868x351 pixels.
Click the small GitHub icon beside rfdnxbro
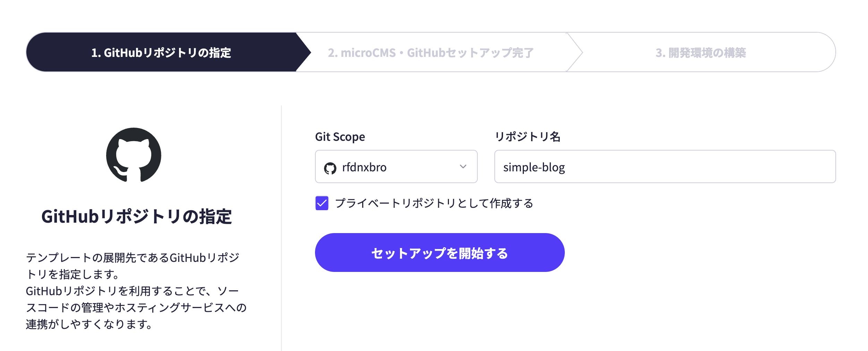(330, 168)
